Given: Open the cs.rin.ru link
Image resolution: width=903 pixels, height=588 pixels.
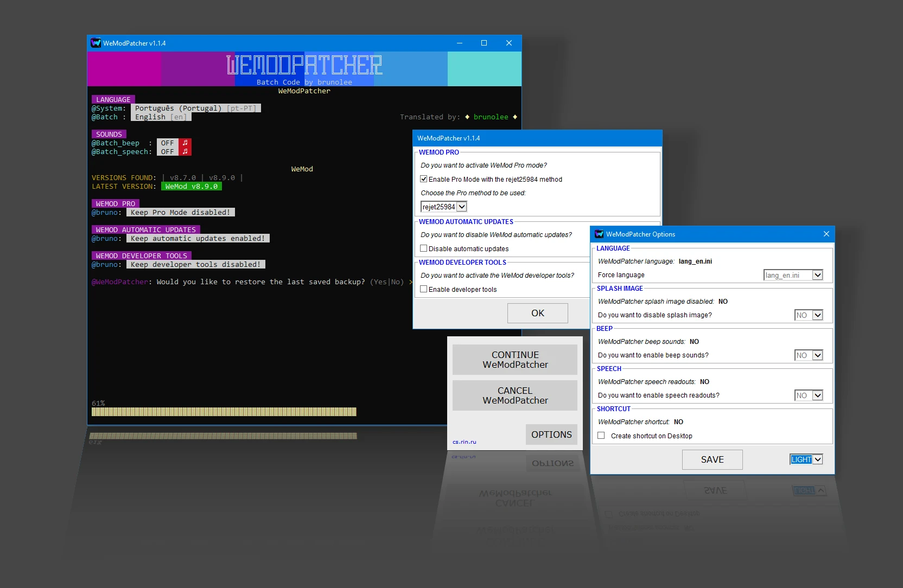Looking at the screenshot, I should [464, 442].
